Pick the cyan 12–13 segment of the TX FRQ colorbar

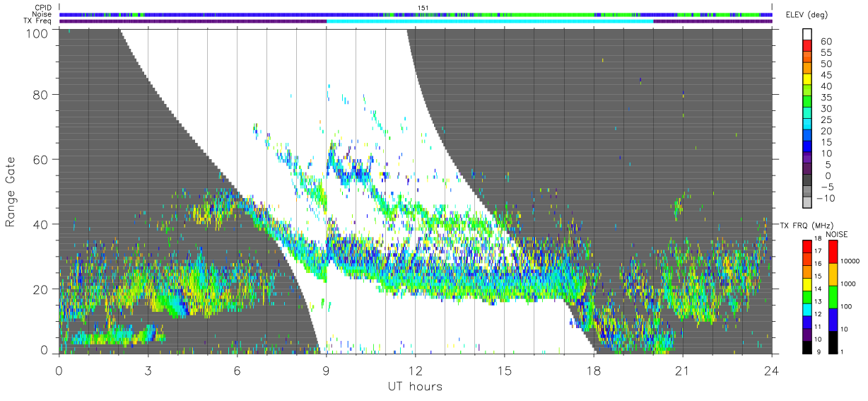coord(807,308)
